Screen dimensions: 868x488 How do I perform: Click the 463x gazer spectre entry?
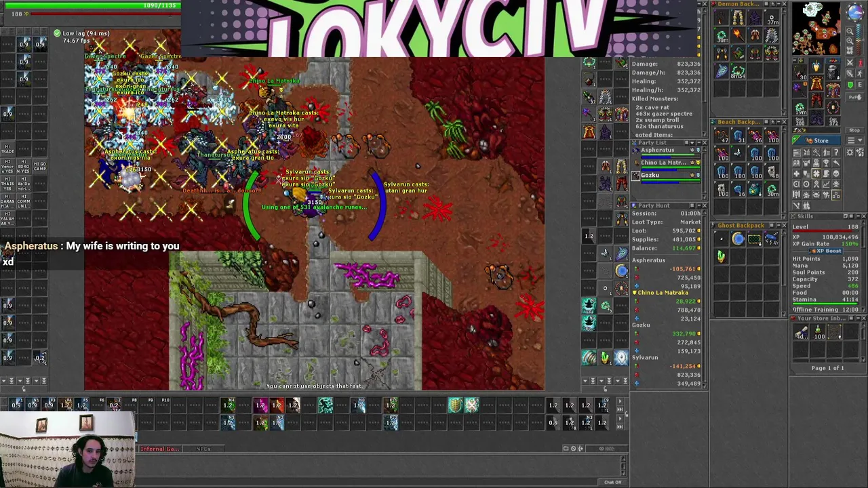click(665, 114)
